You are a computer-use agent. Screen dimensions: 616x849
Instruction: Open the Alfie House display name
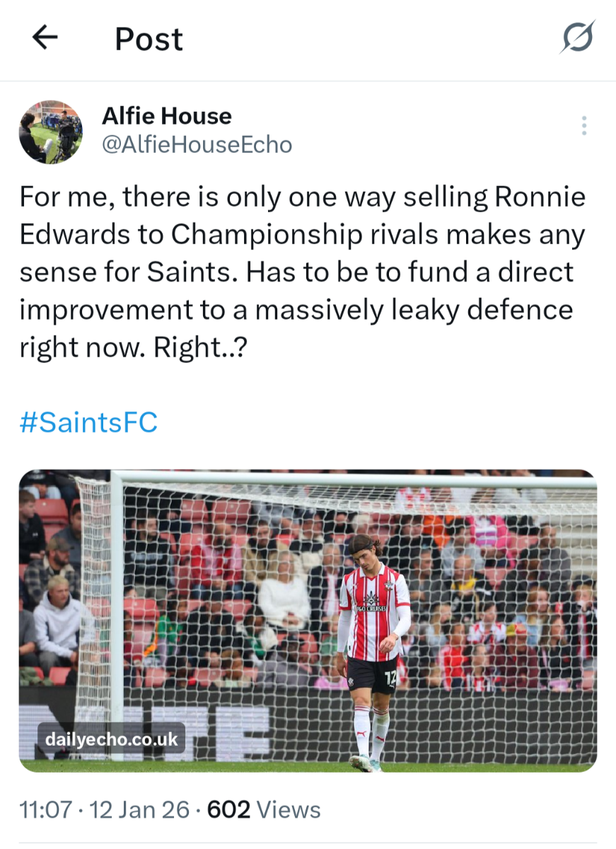pos(167,116)
